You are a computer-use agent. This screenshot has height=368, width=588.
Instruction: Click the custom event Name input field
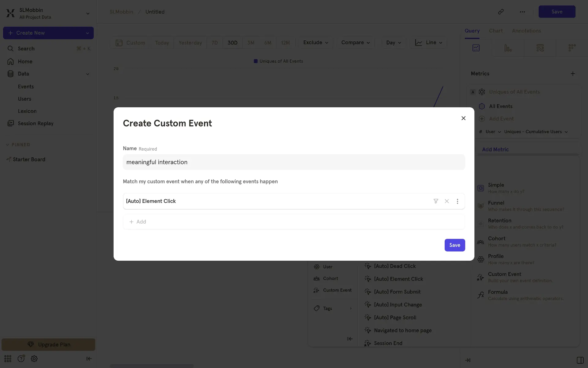coord(294,162)
